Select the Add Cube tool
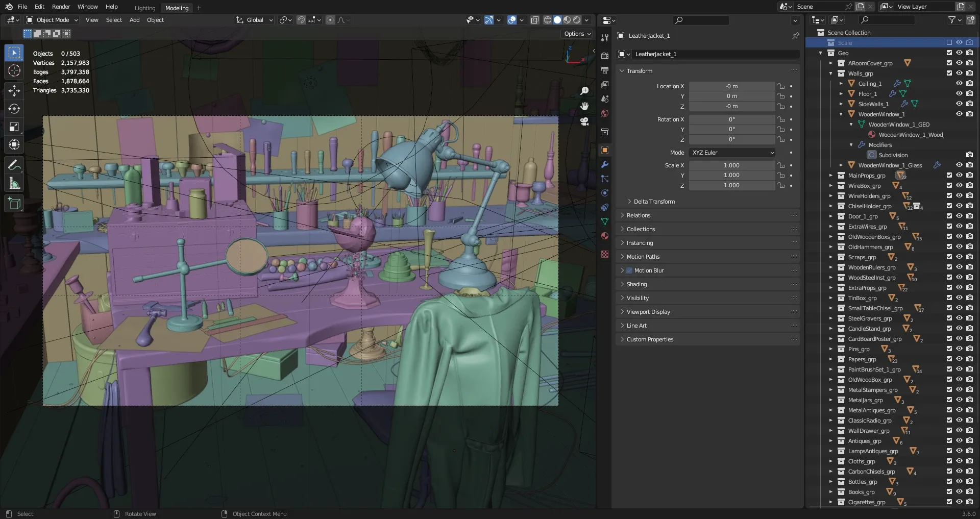 14,204
